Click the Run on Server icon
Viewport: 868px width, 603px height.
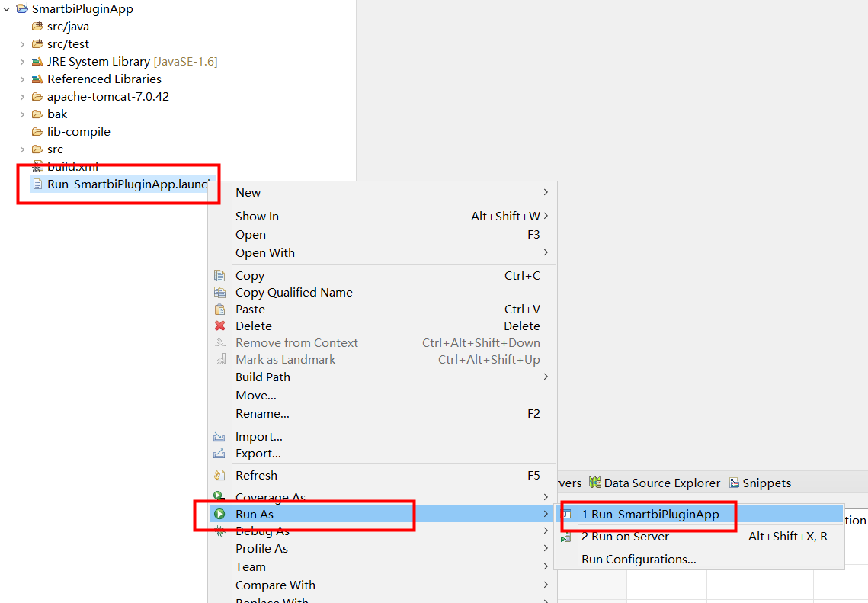565,537
